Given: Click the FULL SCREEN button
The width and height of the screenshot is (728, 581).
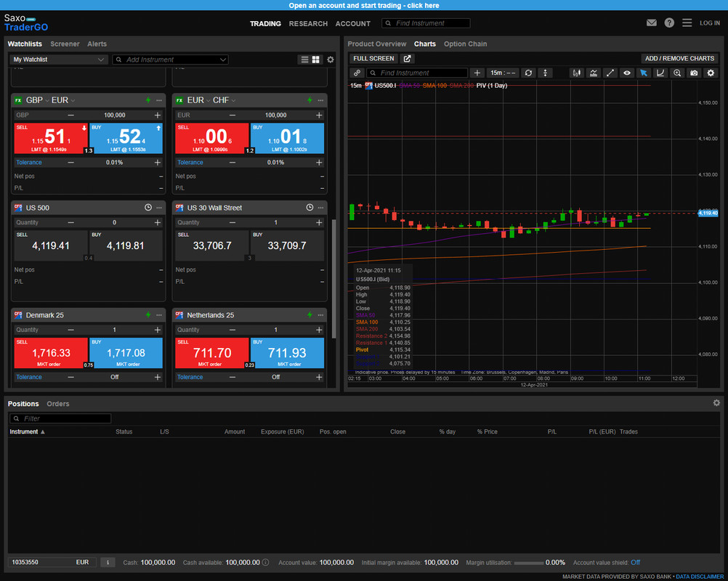Looking at the screenshot, I should point(373,59).
